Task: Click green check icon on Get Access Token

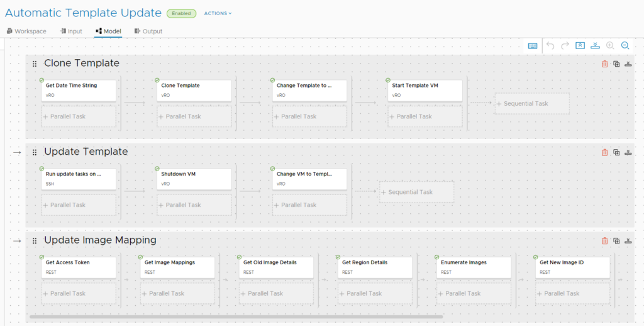Action: [x=42, y=257]
